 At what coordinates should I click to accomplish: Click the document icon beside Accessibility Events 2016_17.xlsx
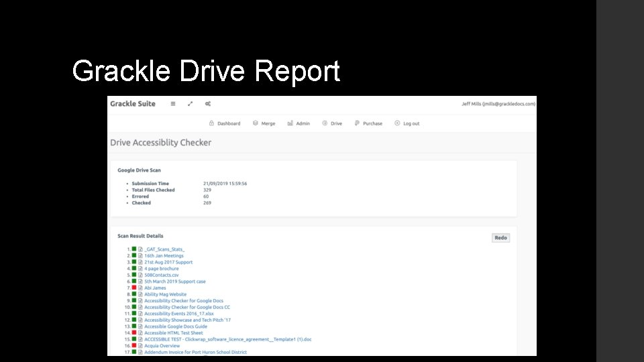140,314
